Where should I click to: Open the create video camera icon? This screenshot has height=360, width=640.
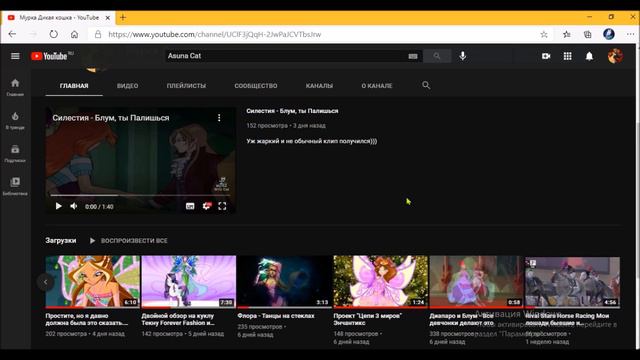[x=546, y=56]
